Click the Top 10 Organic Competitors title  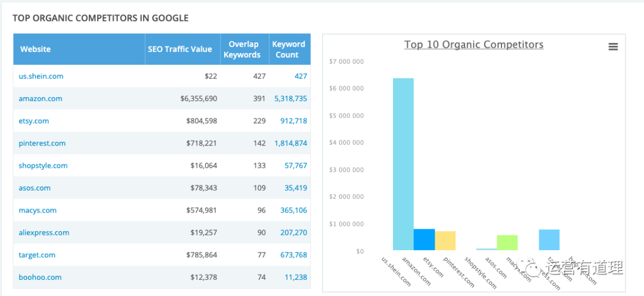473,45
